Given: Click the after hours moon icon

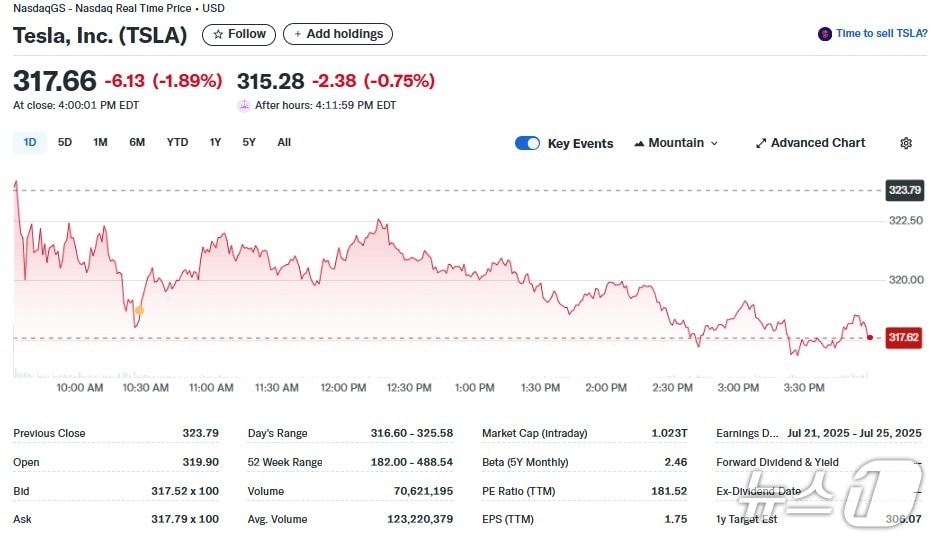Looking at the screenshot, I should [x=244, y=106].
